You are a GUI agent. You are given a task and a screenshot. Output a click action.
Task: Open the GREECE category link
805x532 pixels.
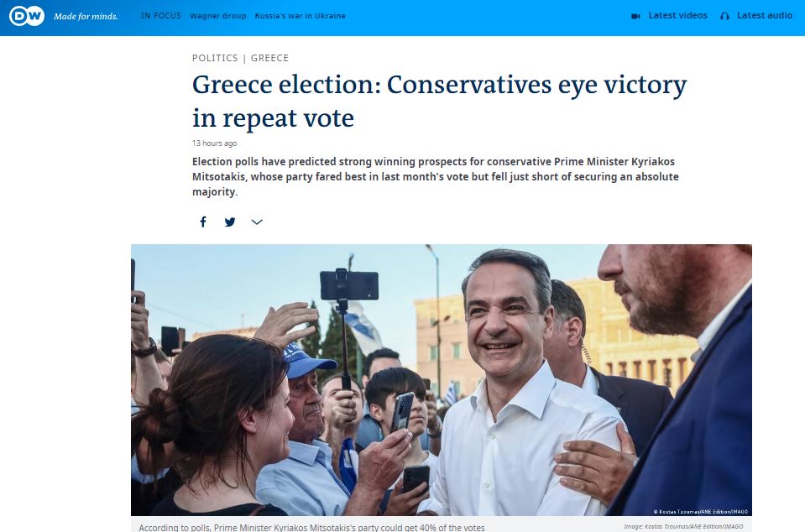pyautogui.click(x=269, y=58)
